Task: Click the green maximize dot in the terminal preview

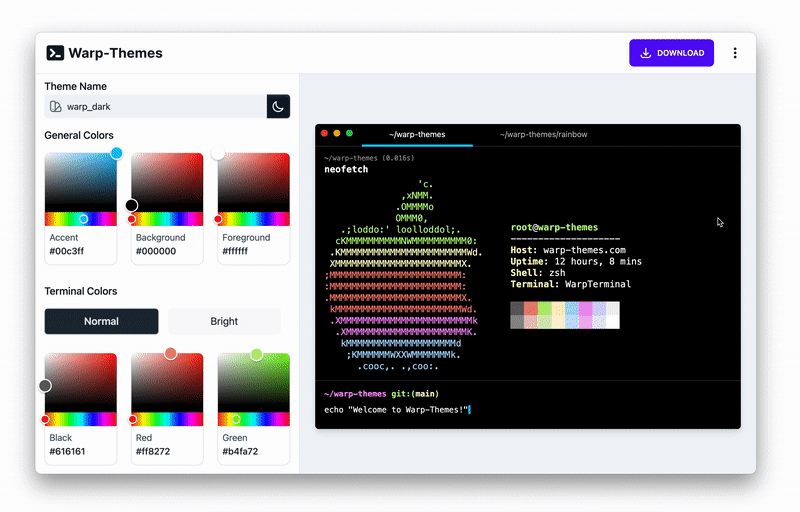Action: [349, 134]
